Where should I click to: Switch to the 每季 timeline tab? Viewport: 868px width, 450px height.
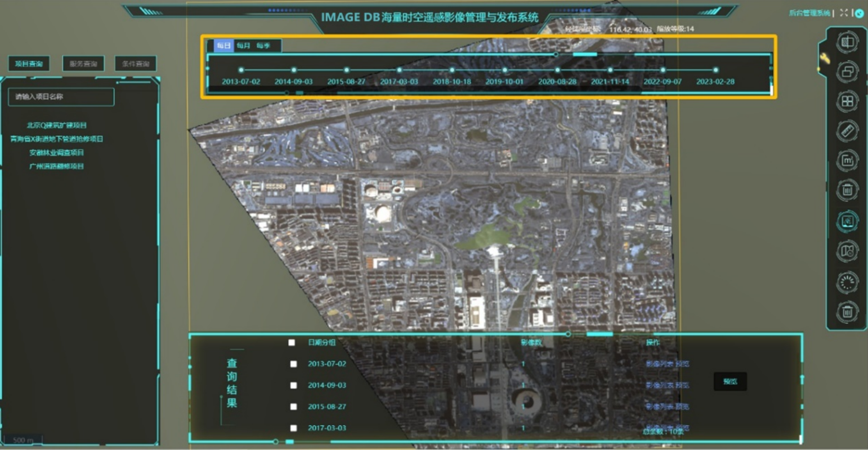coord(263,46)
